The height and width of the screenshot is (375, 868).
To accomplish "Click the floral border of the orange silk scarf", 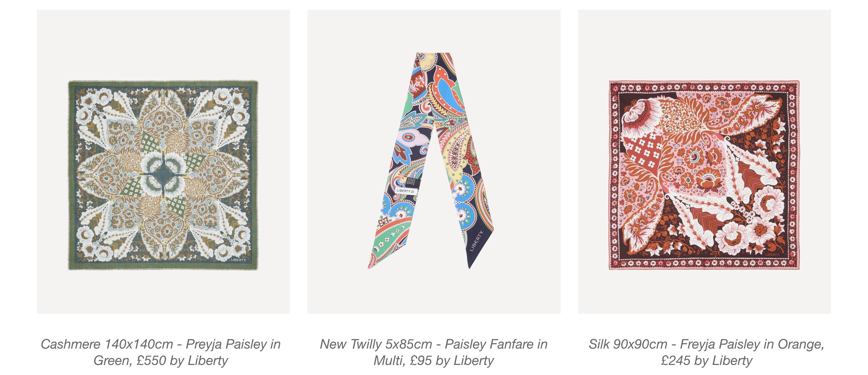I will click(x=704, y=87).
